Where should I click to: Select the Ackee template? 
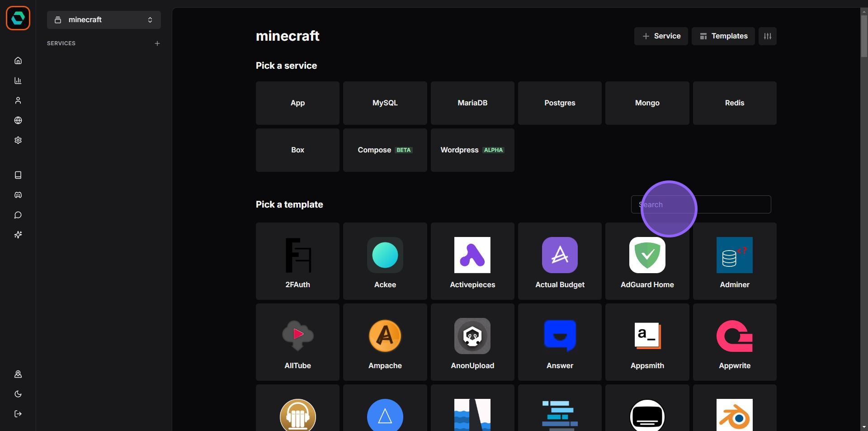(x=385, y=261)
